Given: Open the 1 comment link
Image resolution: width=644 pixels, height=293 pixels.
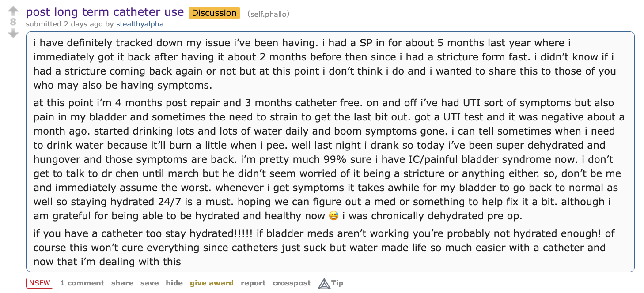Looking at the screenshot, I should [x=82, y=283].
